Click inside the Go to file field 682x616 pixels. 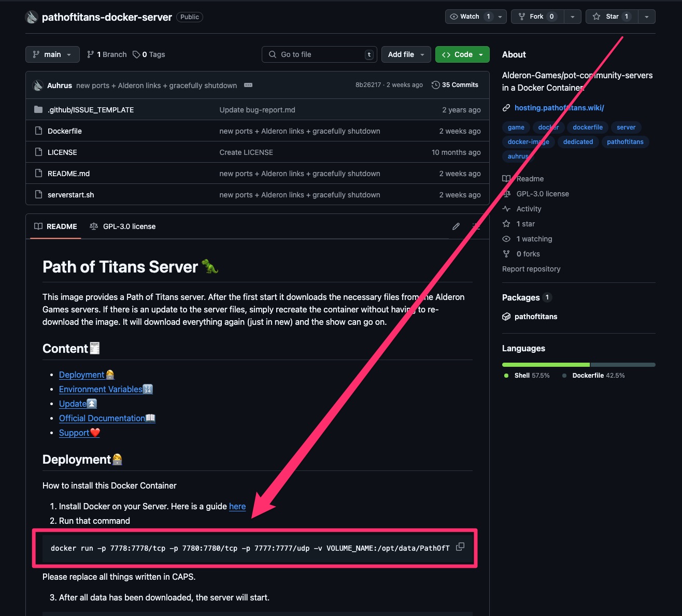pyautogui.click(x=319, y=54)
